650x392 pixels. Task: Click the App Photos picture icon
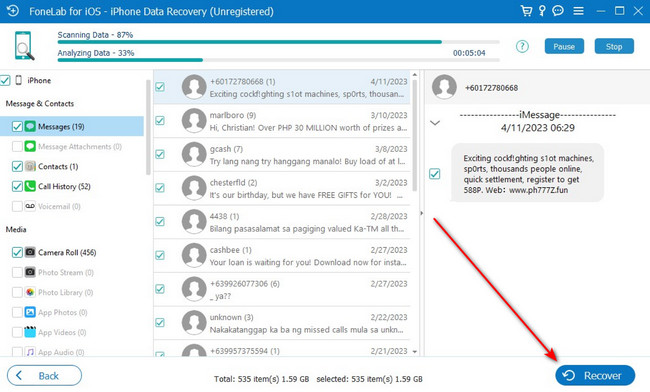pyautogui.click(x=30, y=312)
